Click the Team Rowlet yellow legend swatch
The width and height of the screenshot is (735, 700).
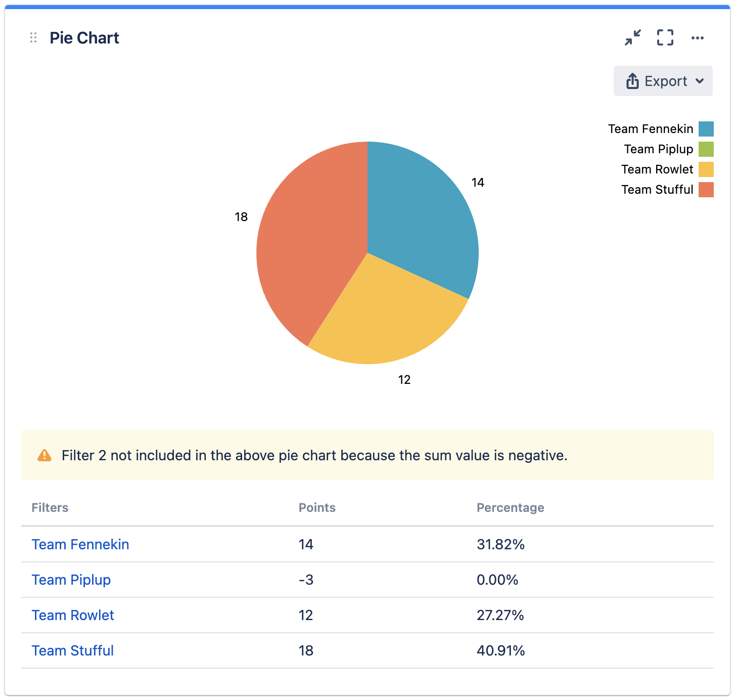pos(706,169)
